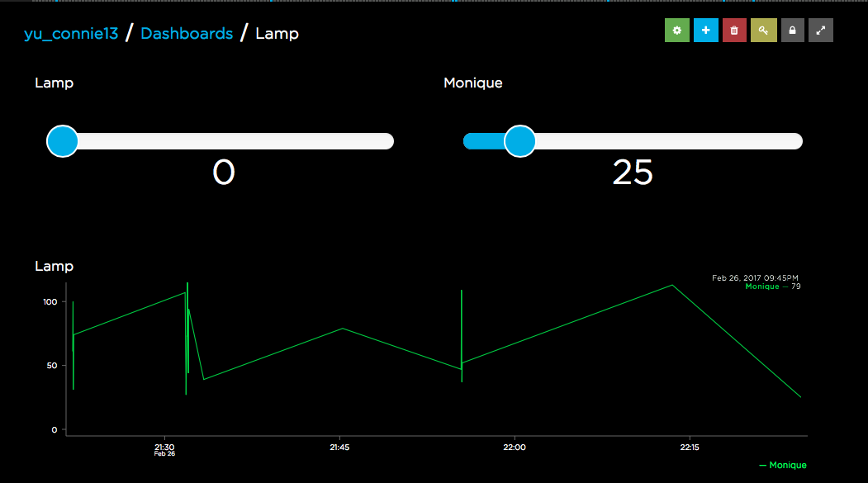Go to the yu_connie13 profile link
This screenshot has width=868, height=483.
pos(71,34)
